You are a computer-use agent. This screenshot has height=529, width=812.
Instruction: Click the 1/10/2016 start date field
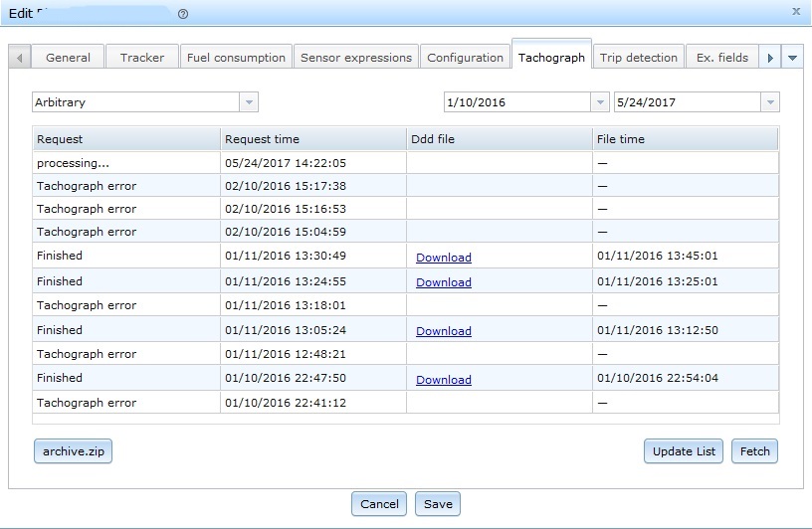point(517,102)
